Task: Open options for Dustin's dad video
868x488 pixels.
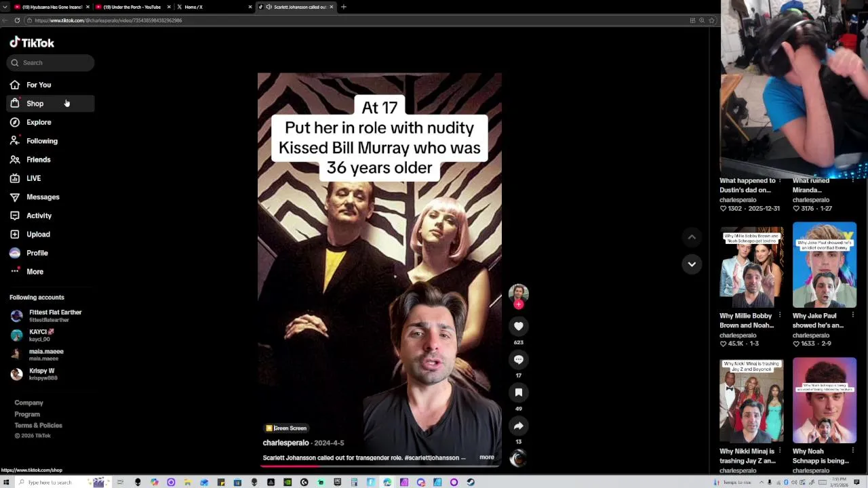Action: coord(780,181)
